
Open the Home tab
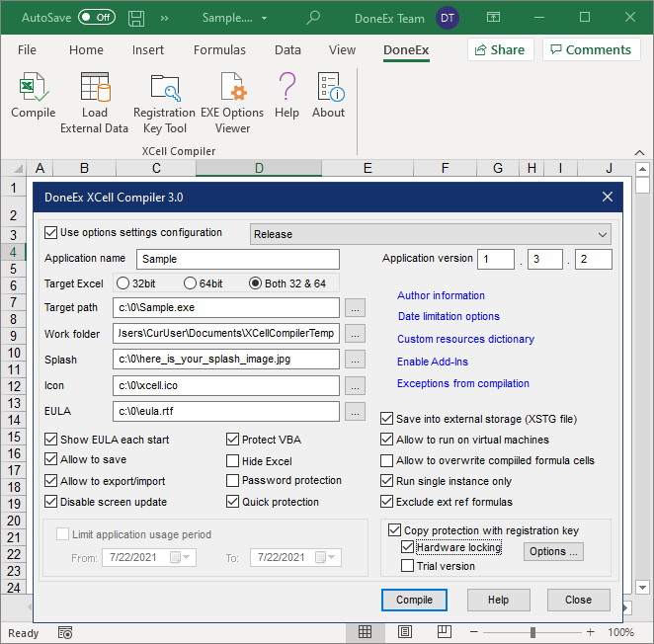click(86, 50)
